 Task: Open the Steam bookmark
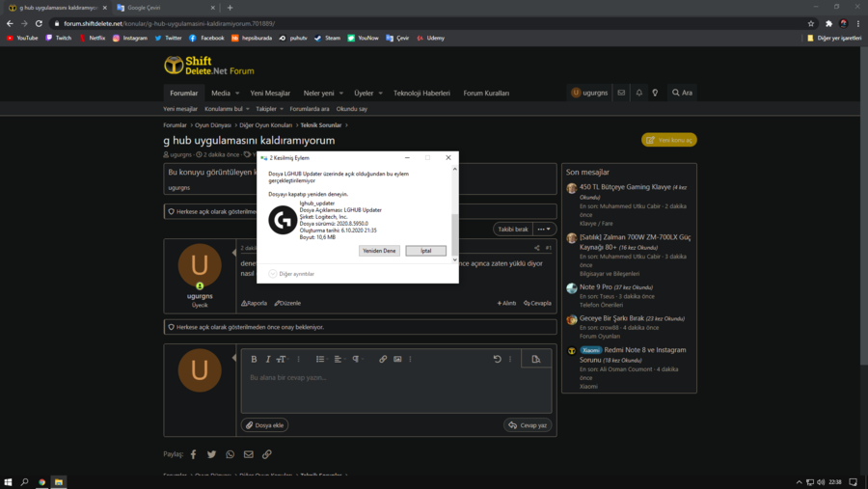[x=327, y=39]
